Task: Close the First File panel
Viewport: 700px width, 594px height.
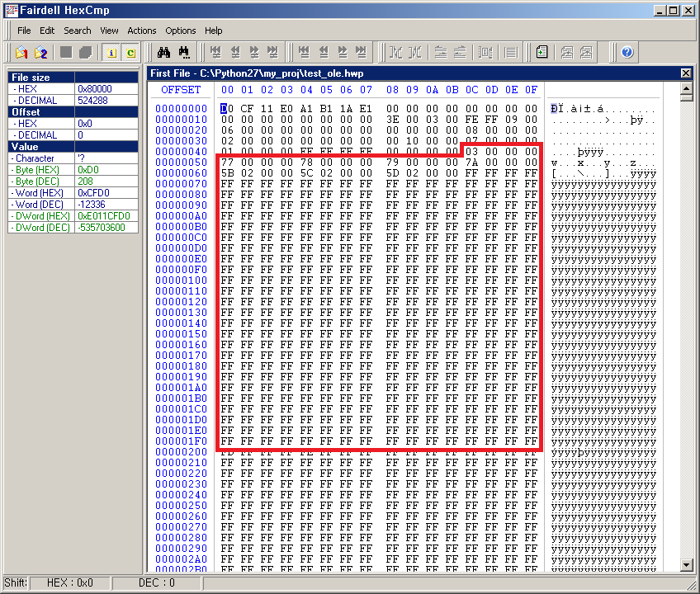Action: [x=686, y=73]
